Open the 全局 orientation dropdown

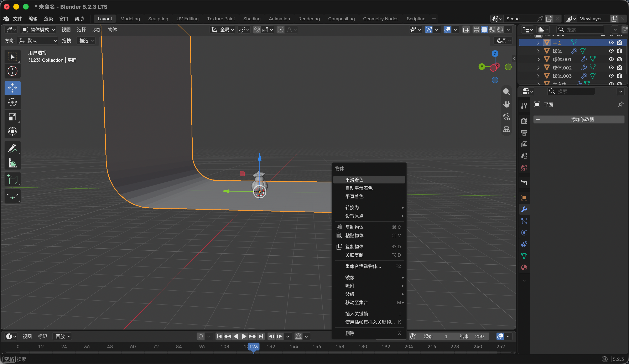coord(223,30)
